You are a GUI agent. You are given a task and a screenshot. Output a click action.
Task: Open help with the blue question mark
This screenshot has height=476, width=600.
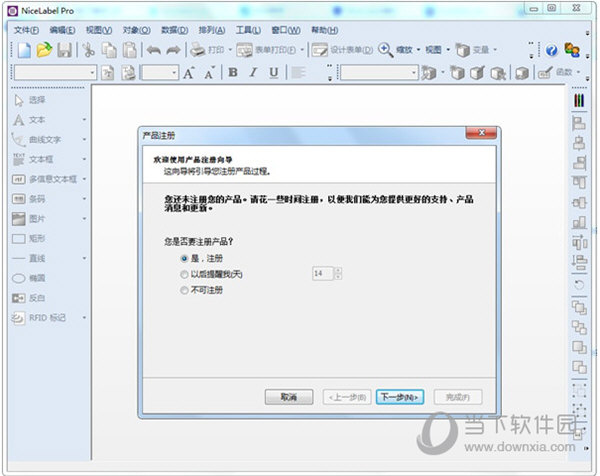coord(551,50)
